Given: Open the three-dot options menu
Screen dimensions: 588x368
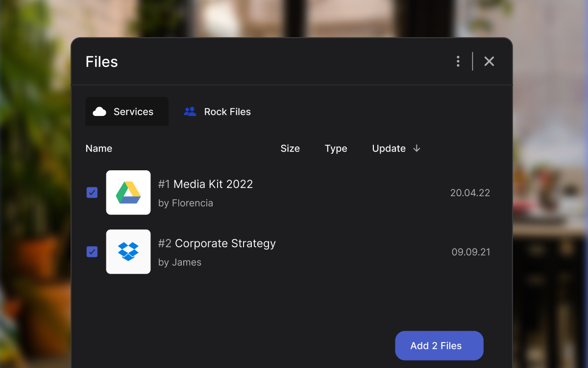Looking at the screenshot, I should [458, 61].
